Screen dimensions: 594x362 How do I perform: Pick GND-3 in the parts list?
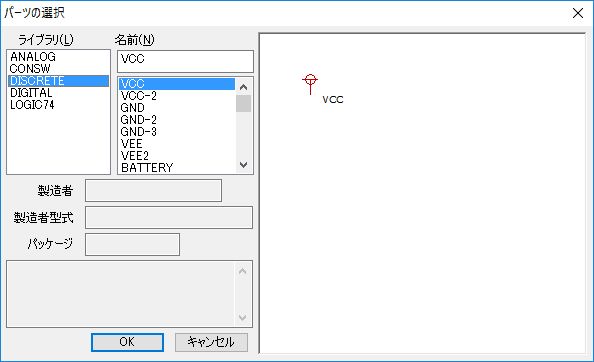(177, 132)
